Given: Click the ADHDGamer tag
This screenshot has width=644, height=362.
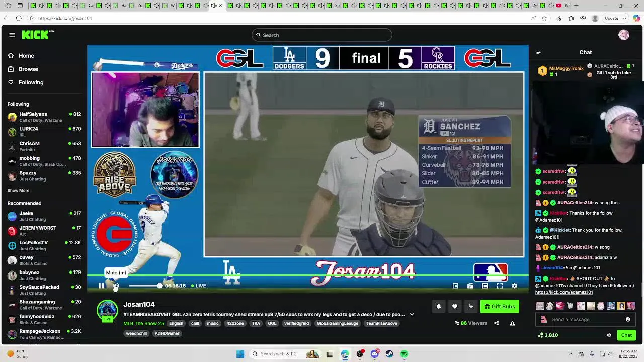Looking at the screenshot, I should 167,333.
